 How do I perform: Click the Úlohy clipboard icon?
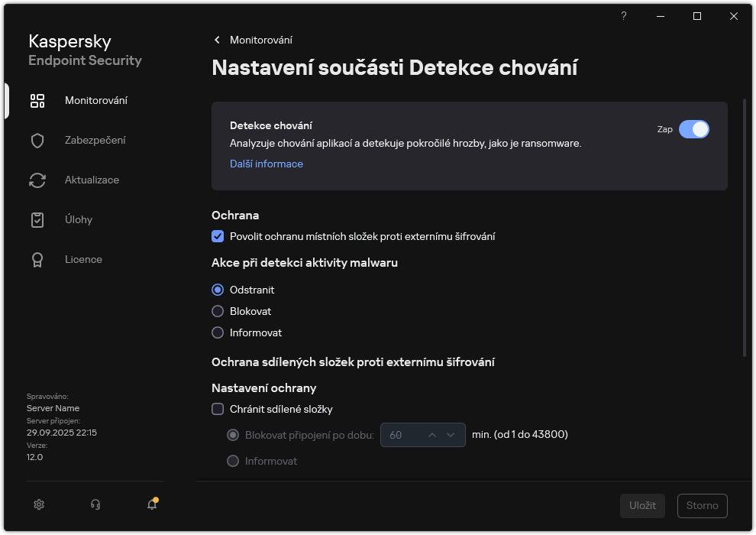pyautogui.click(x=37, y=220)
